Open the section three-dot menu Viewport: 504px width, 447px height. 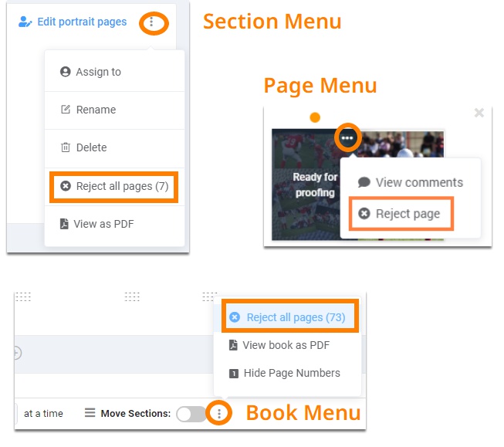point(151,22)
